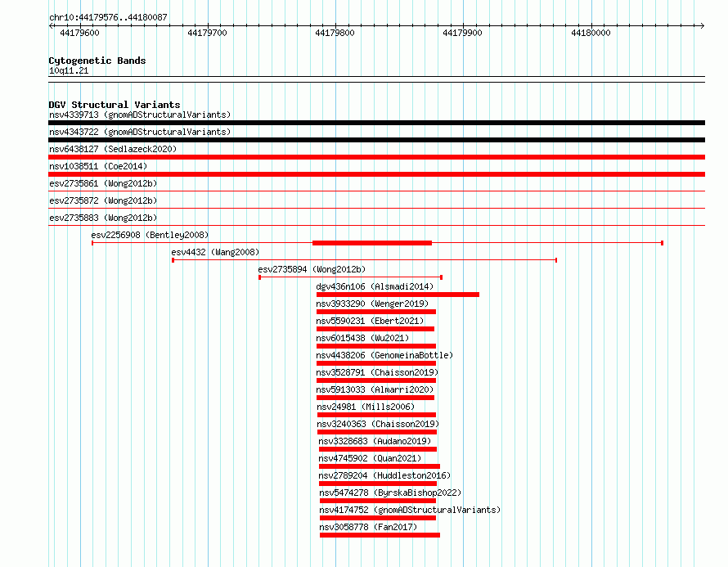Click the red bar of nsv6438127

(x=376, y=157)
